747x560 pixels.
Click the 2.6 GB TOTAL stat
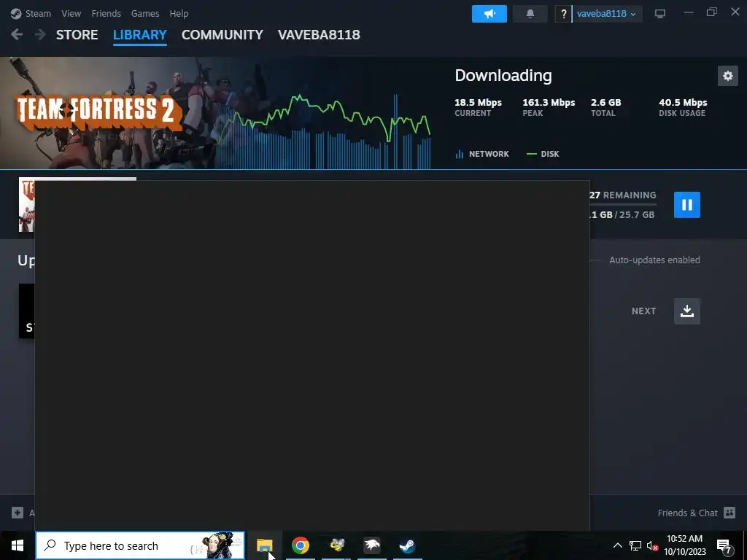[x=605, y=107]
